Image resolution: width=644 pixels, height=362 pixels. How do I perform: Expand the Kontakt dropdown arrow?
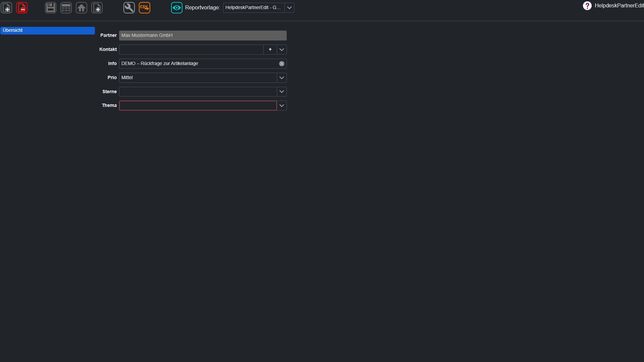click(282, 50)
